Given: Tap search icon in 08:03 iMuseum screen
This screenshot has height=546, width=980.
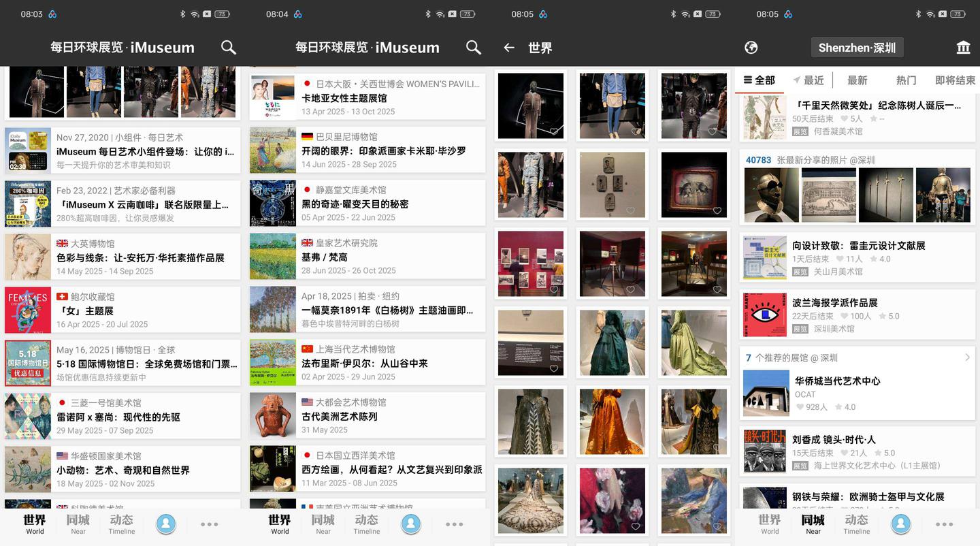Looking at the screenshot, I should (229, 47).
